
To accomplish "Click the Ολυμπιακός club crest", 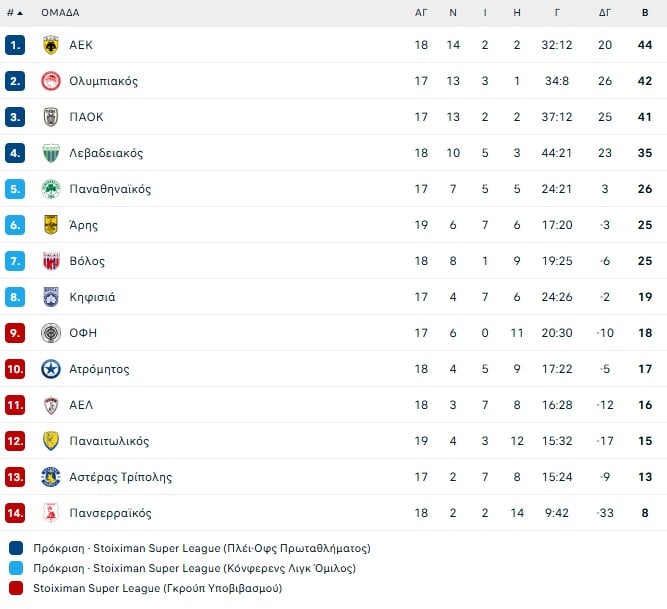I will 51,81.
